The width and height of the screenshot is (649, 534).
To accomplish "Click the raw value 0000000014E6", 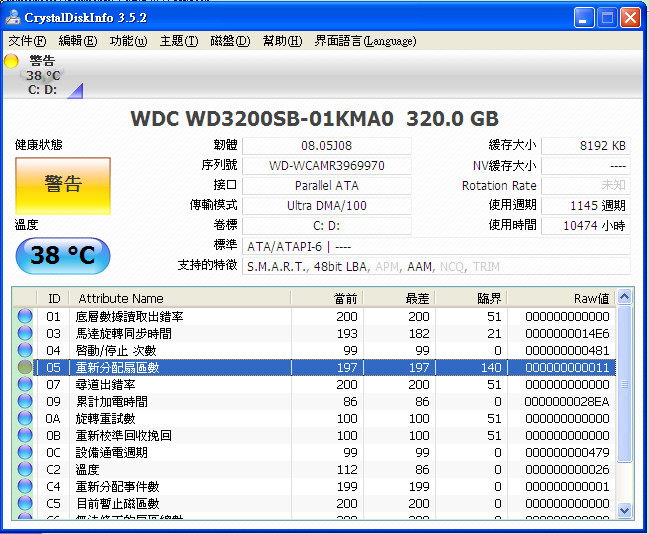I will [567, 334].
